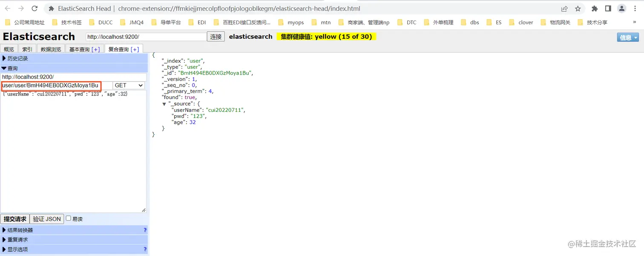Go forward in the browser
Screen dimensions: 644x256
[x=21, y=9]
